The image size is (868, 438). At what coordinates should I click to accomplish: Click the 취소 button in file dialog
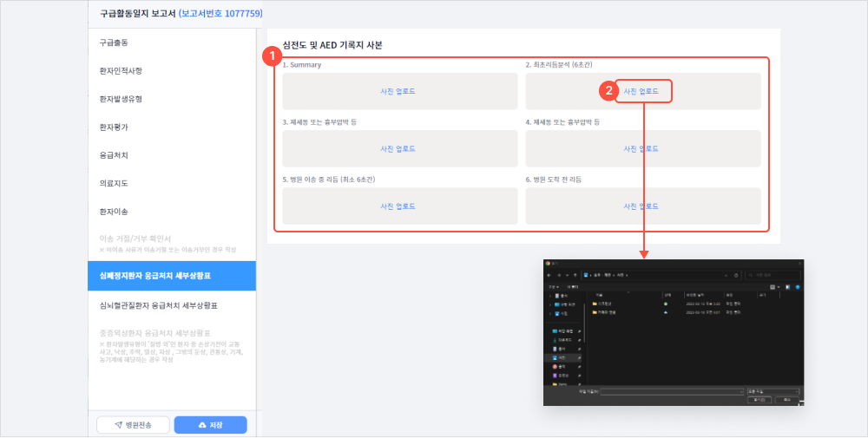point(786,399)
